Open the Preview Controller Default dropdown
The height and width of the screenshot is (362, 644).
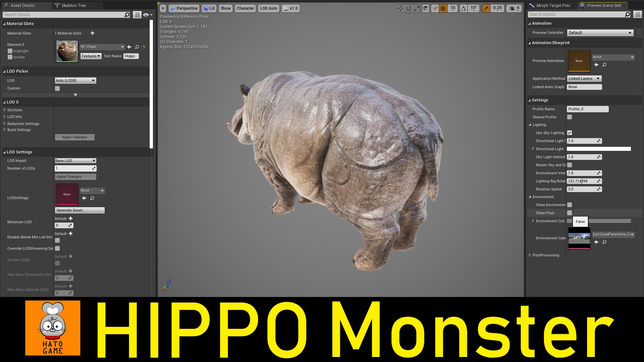pos(600,33)
